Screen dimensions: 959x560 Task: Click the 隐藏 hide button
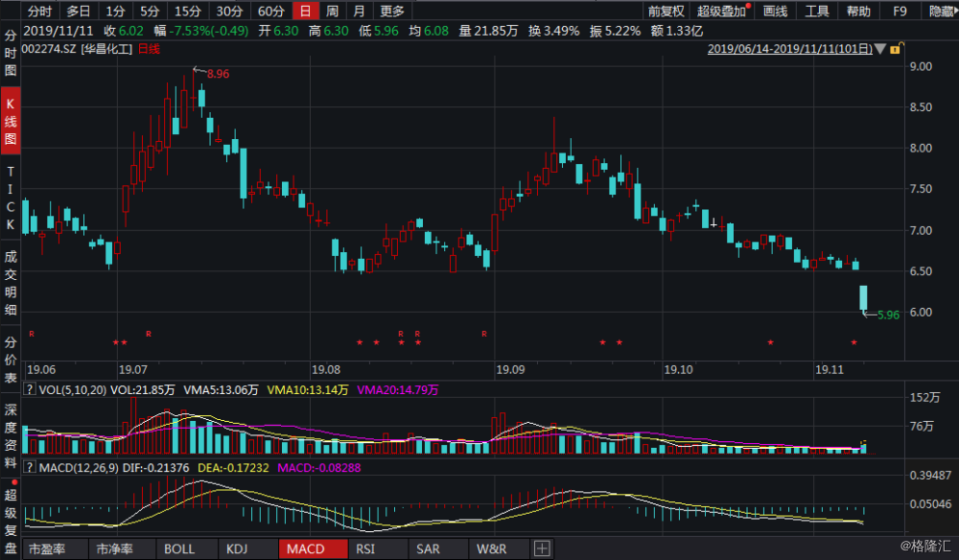click(x=942, y=11)
